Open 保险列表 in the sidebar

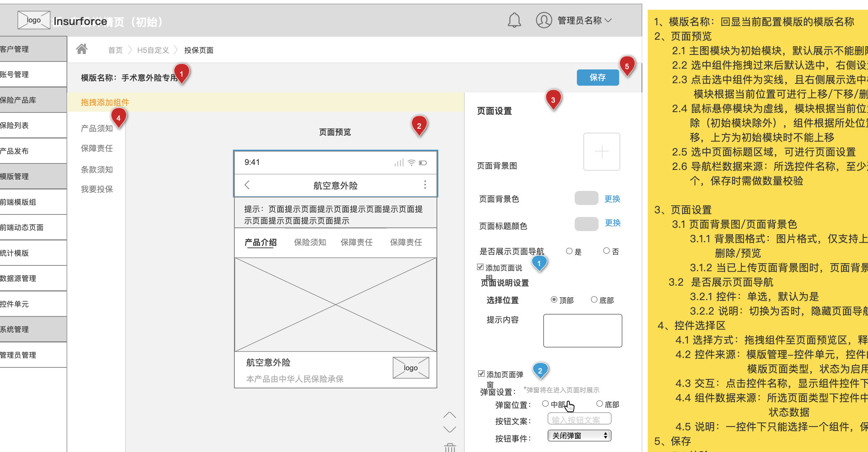33,125
